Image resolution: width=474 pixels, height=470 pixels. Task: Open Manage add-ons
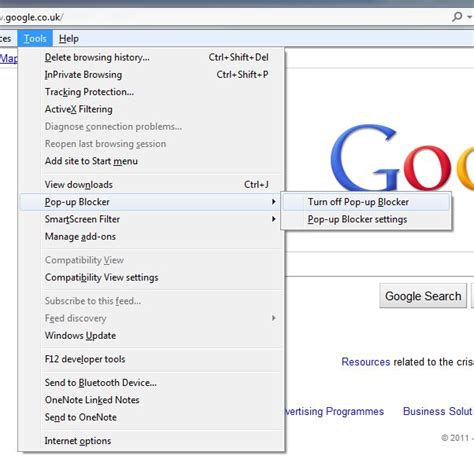pyautogui.click(x=152, y=237)
